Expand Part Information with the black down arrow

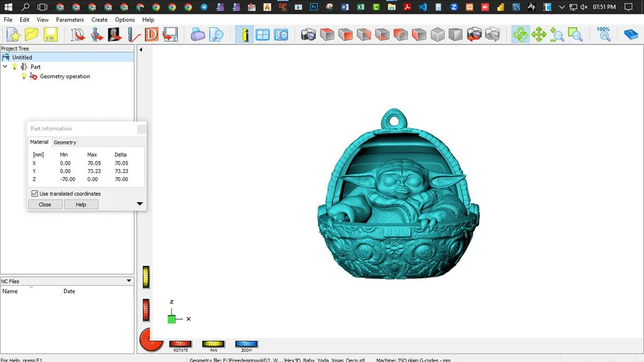pos(140,204)
